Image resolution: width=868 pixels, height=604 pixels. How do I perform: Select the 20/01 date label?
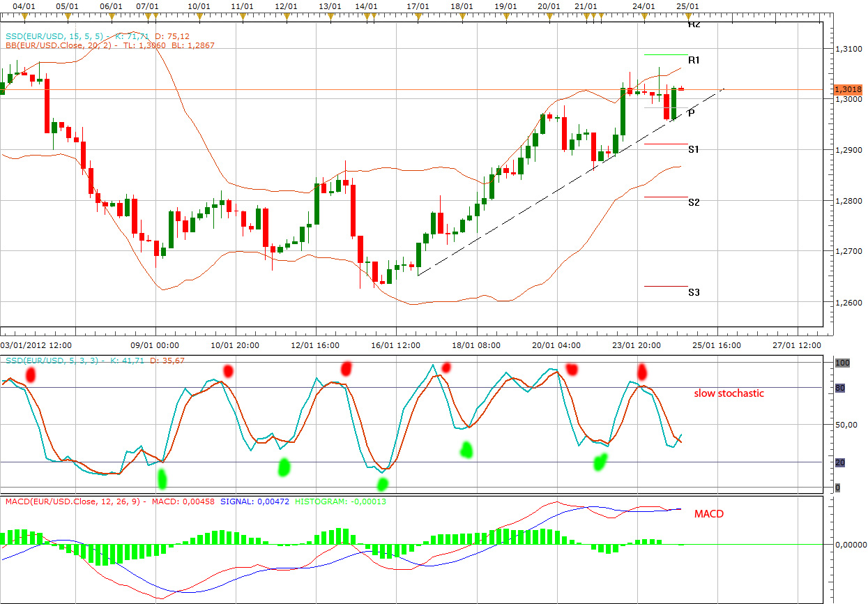(549, 6)
